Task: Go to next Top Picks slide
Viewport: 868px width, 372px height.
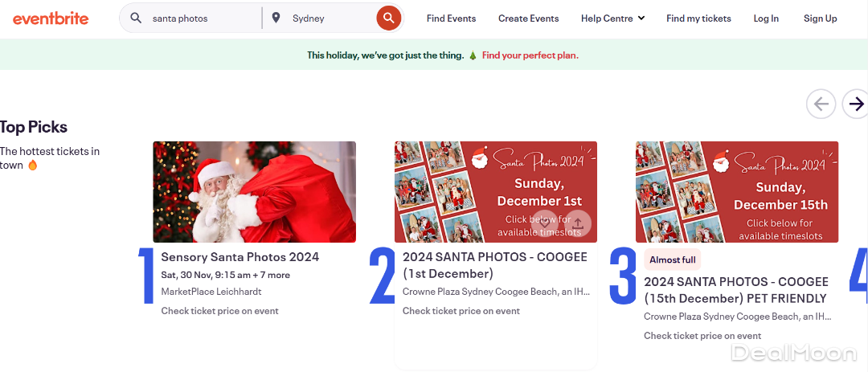Action: (856, 104)
